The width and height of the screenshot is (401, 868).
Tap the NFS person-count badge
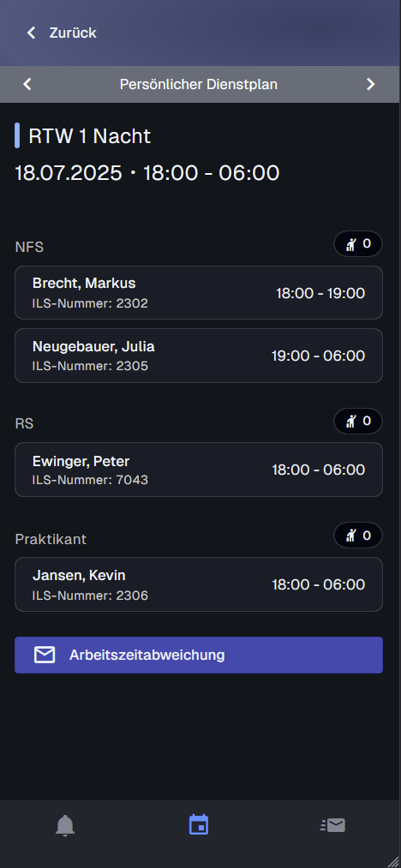pos(358,244)
